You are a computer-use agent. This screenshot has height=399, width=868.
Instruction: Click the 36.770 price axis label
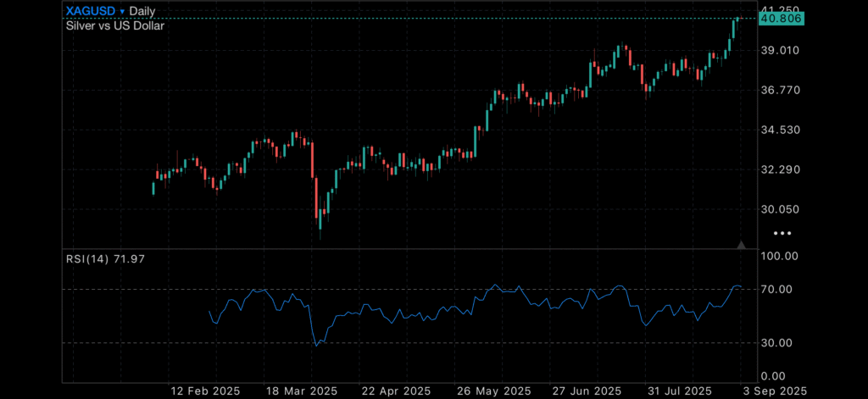[x=781, y=90]
